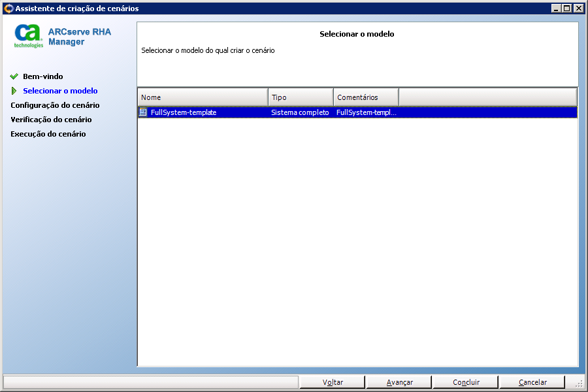
Task: Maximize the wizard window
Action: [x=567, y=8]
